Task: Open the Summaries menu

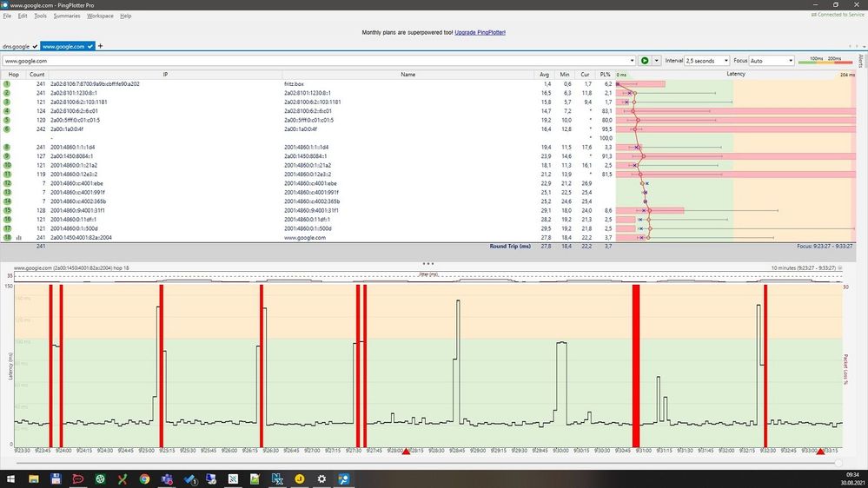Action: (67, 16)
